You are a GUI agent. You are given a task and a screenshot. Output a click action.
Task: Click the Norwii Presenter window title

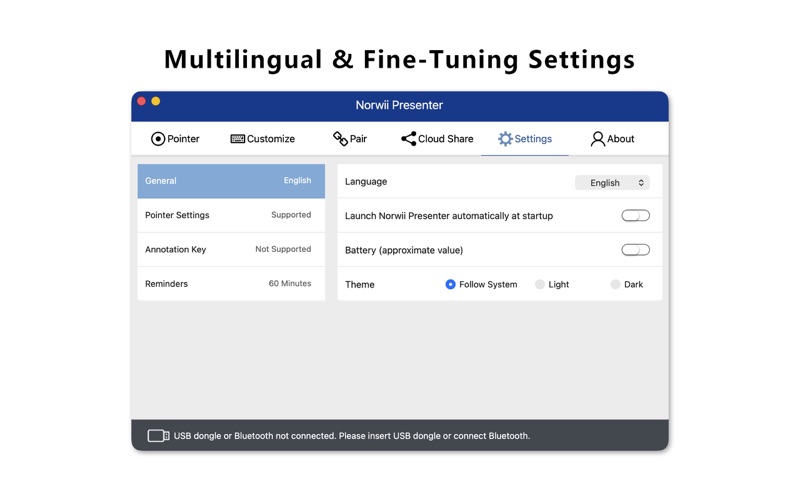399,105
